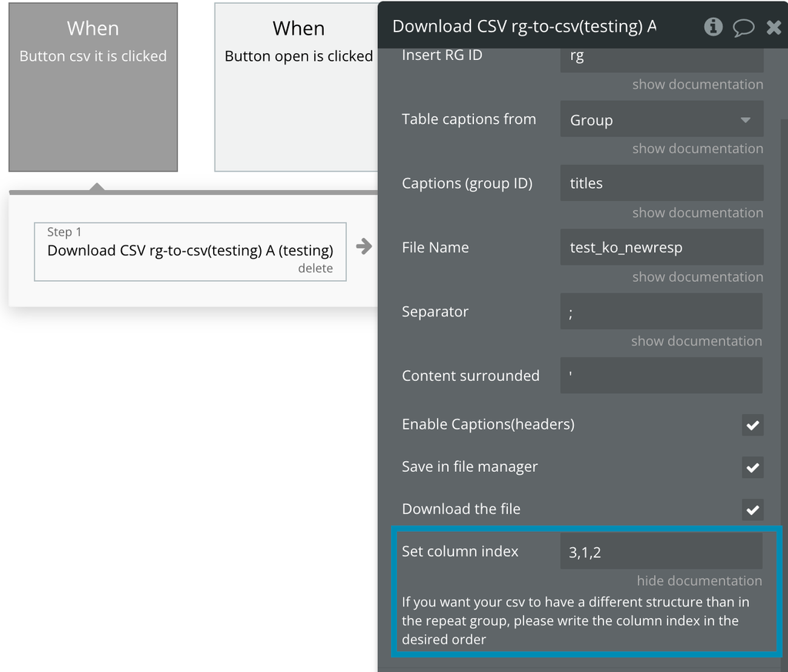Image resolution: width=788 pixels, height=672 pixels.
Task: Click the Separator input field
Action: point(661,312)
